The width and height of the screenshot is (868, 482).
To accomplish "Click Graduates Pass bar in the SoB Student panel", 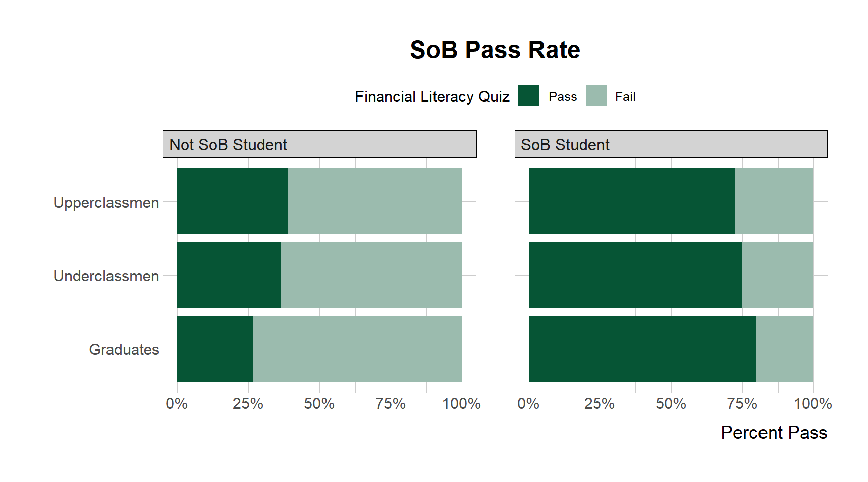I will 642,349.
